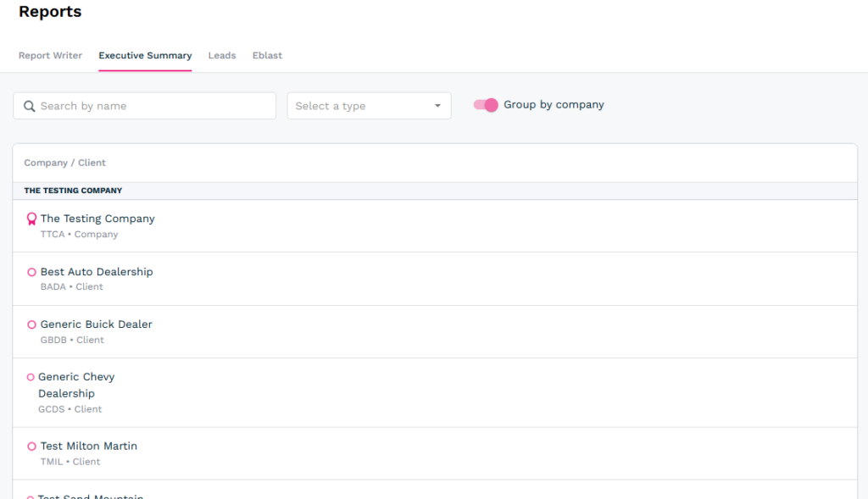
Task: Switch to the Report Writer tab
Action: click(50, 56)
